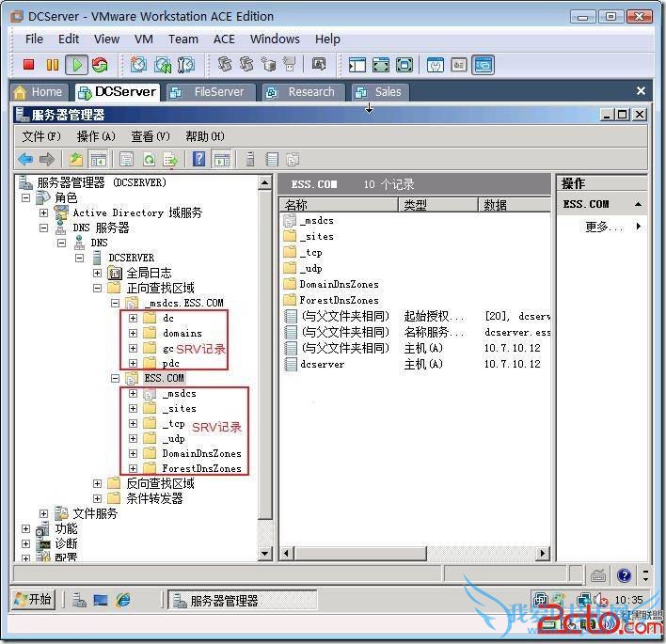Click the Show Desktop quick launch icon
The width and height of the screenshot is (666, 644).
tap(101, 600)
